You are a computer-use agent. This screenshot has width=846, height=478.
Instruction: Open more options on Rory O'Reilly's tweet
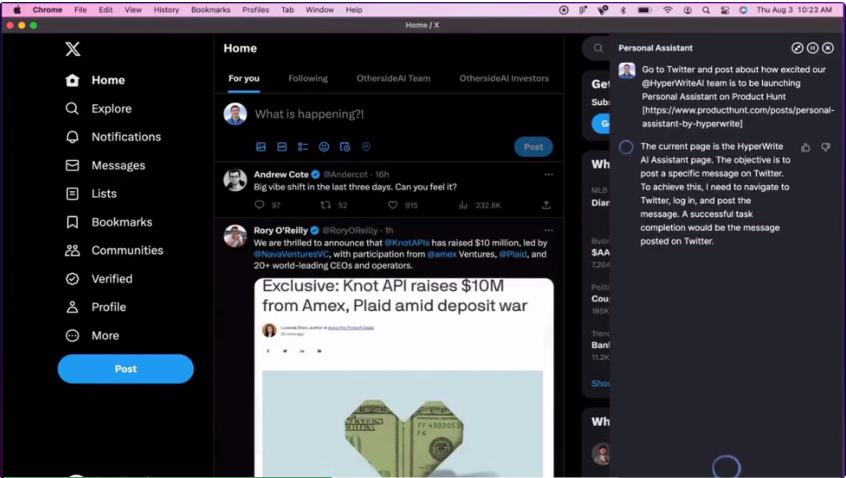click(549, 230)
